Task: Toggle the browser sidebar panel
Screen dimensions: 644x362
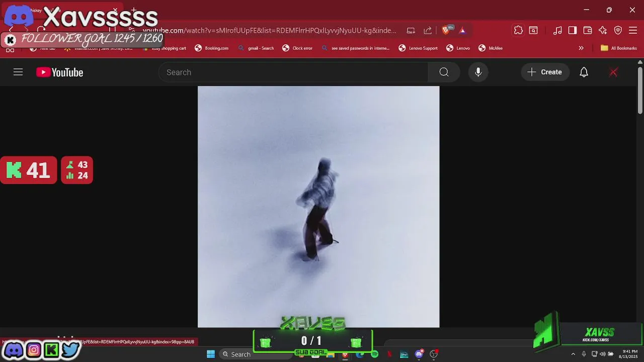Action: coord(573,31)
